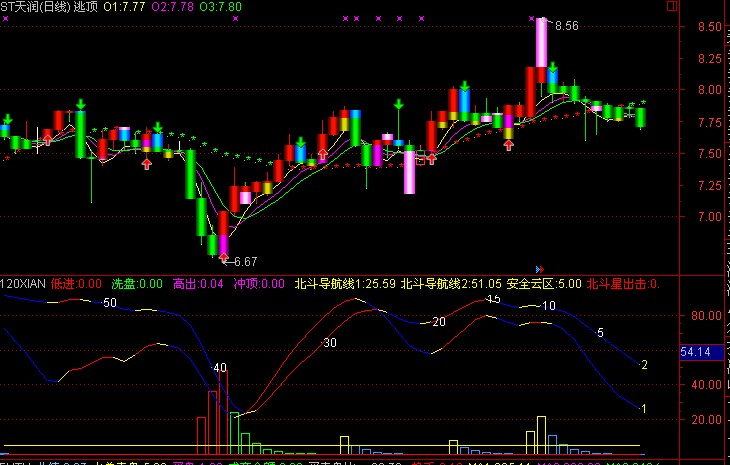This screenshot has height=465, width=730.
Task: Click the 8.56 high price label
Action: click(567, 26)
